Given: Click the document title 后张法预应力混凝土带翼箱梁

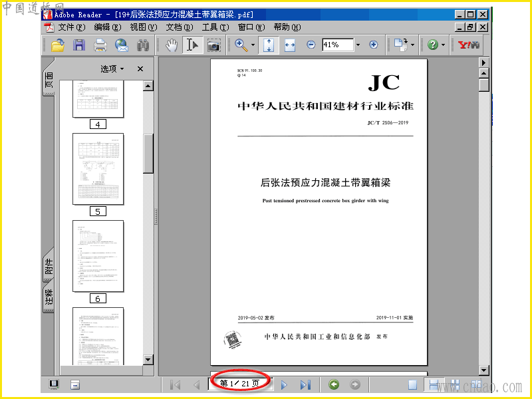Looking at the screenshot, I should point(325,182).
